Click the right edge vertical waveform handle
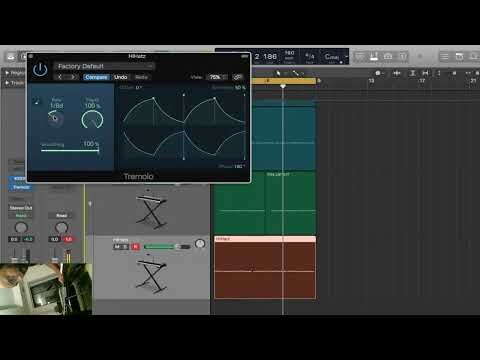 click(x=245, y=127)
